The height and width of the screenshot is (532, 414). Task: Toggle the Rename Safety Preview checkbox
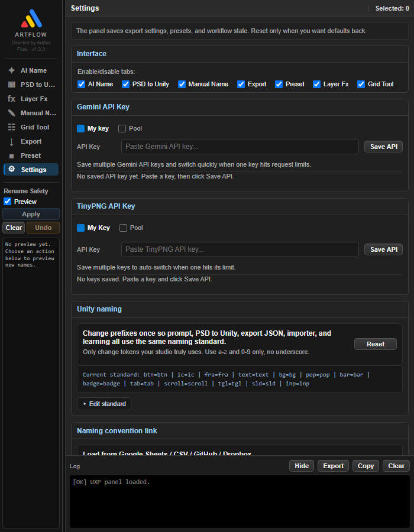(x=8, y=202)
